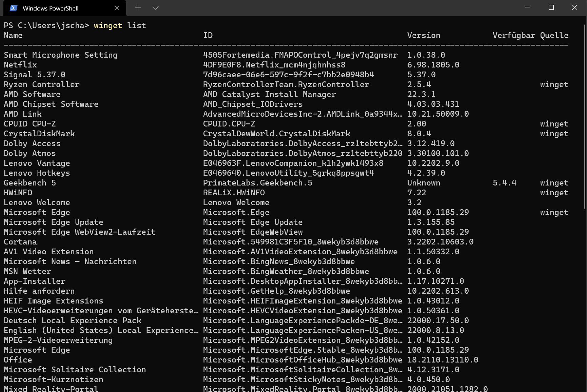Click 'Microsoft-Kurznotizen' name entry
The width and height of the screenshot is (587, 392).
pyautogui.click(x=54, y=379)
